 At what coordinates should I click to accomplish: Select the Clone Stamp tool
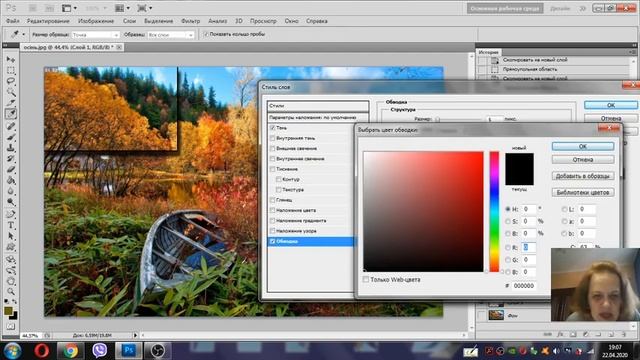click(11, 148)
